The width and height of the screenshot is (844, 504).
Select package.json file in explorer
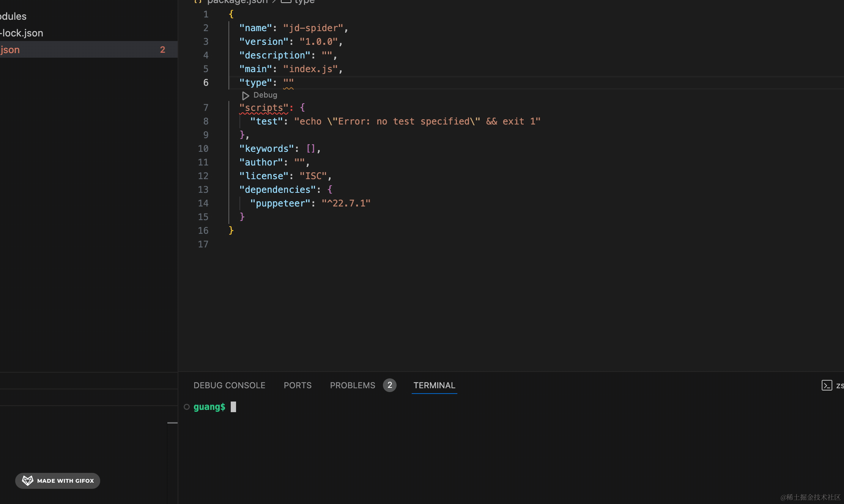tap(10, 50)
